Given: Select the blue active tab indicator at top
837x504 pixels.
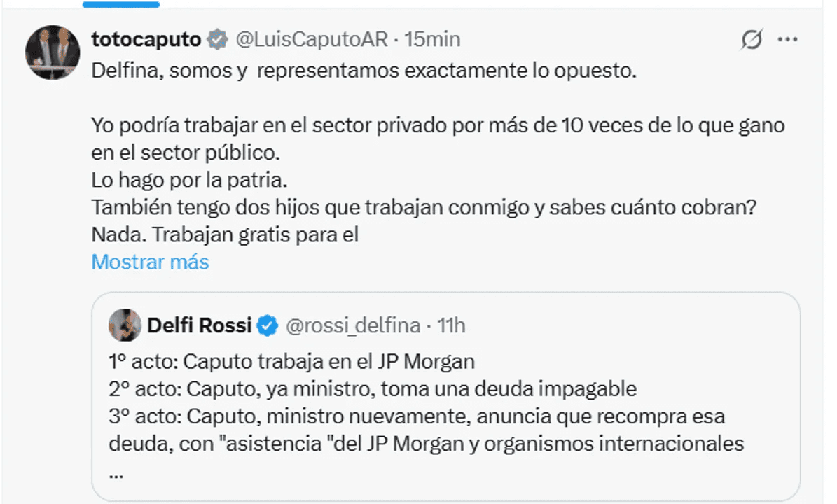Looking at the screenshot, I should click(x=120, y=3).
